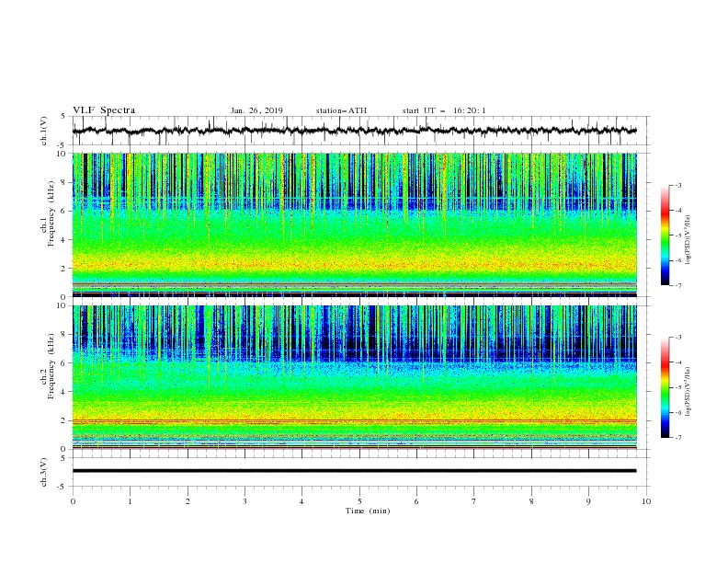Click ch.1 frequency tick label "8"
Image resolution: width=728 pixels, height=563 pixels.
[x=63, y=182]
